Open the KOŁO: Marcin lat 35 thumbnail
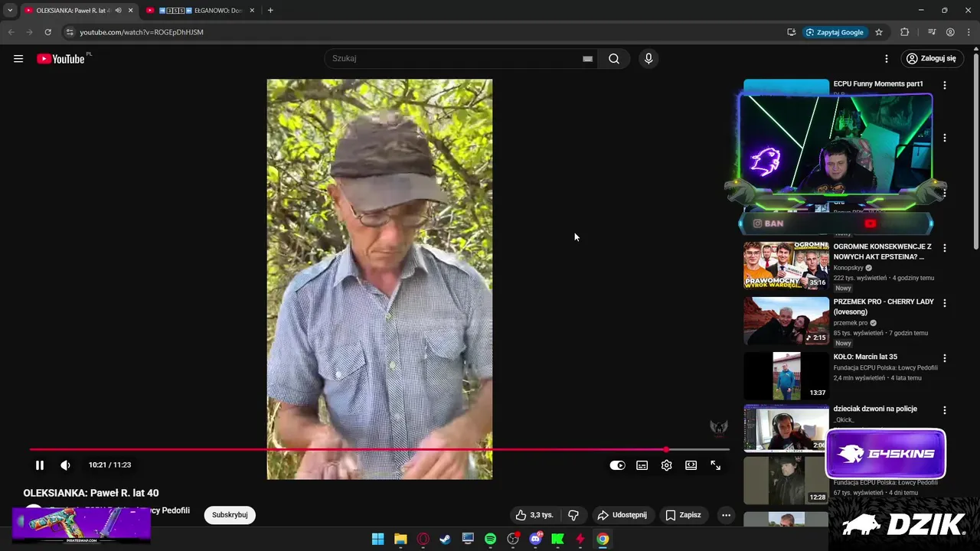980x551 pixels. pos(786,376)
